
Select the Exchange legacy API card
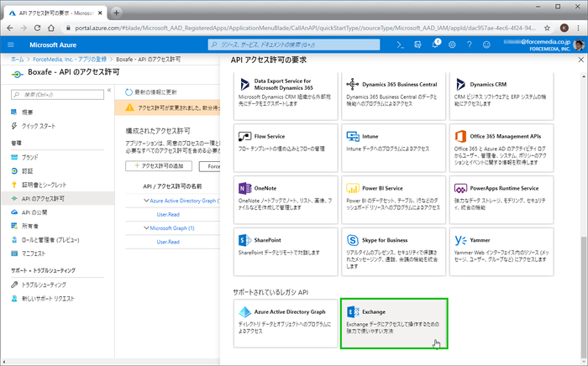point(394,323)
